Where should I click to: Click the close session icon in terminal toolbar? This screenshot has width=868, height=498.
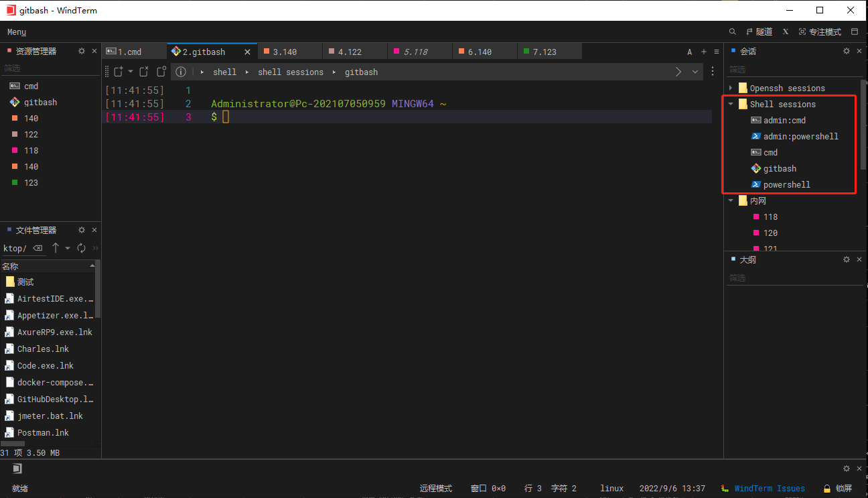[143, 72]
